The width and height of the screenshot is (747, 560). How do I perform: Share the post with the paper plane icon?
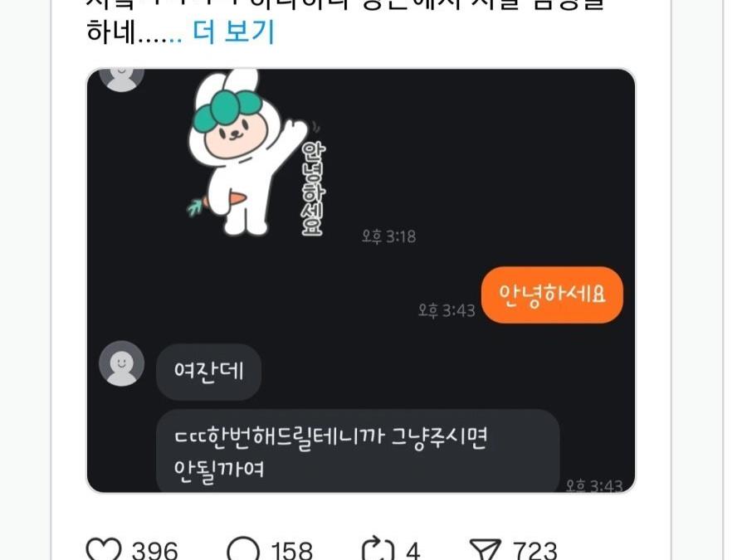tap(485, 550)
